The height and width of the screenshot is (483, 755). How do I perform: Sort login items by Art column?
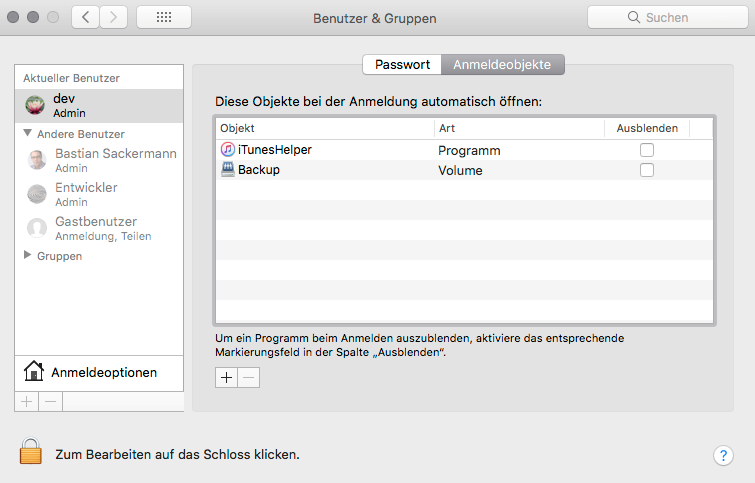pos(518,128)
